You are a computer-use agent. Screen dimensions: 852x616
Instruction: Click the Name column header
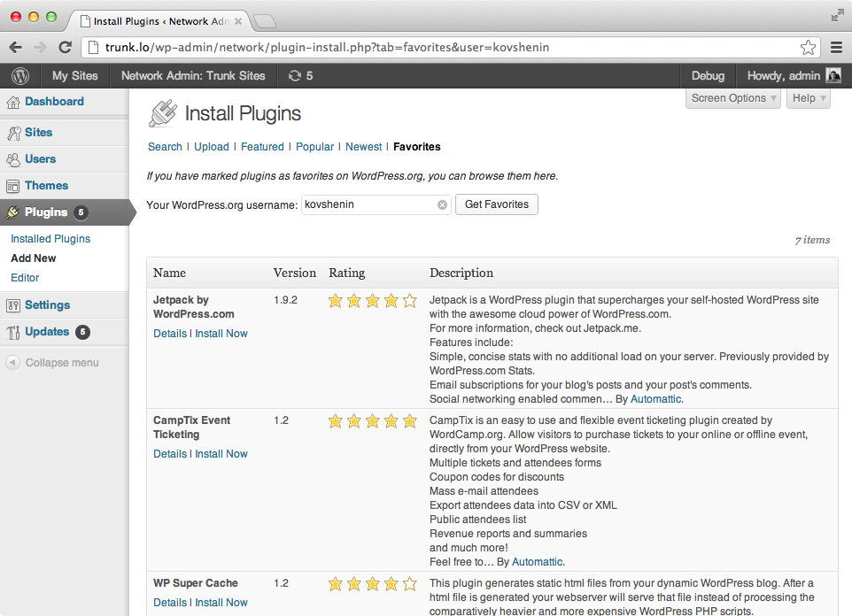pyautogui.click(x=169, y=273)
